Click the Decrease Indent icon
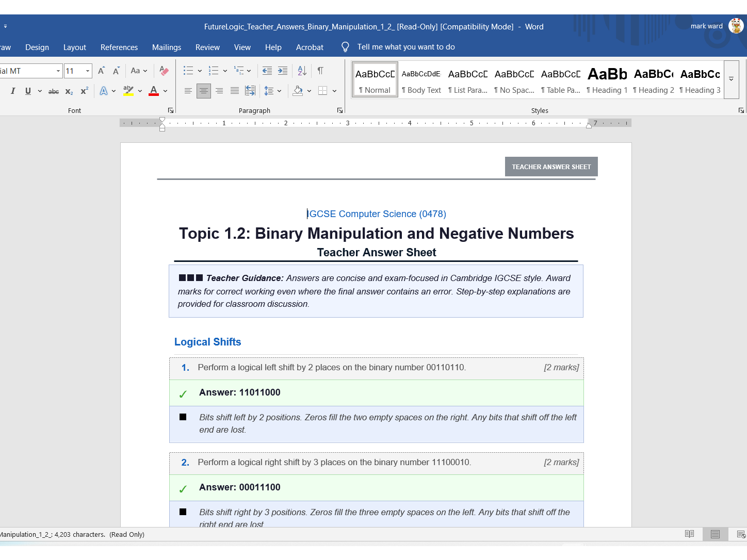This screenshot has width=747, height=560. 267,71
